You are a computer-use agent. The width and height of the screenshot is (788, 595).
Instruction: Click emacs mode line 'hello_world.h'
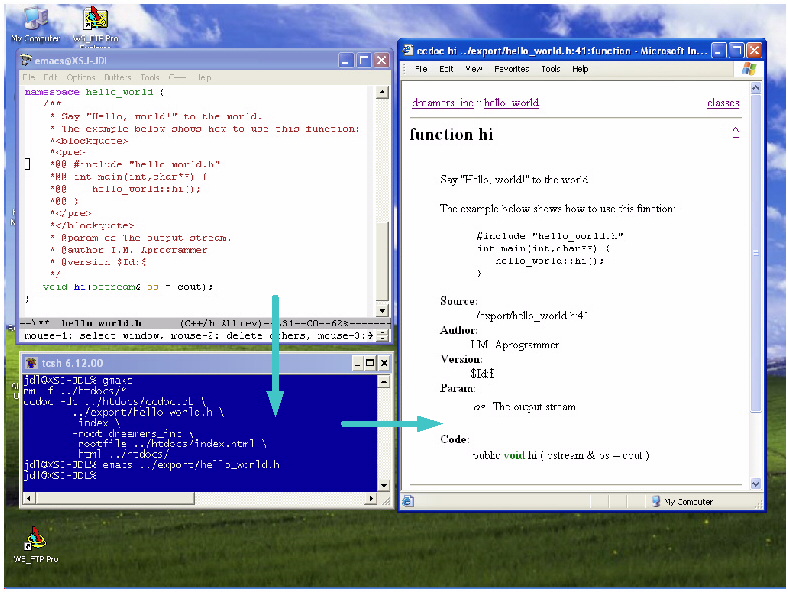point(102,323)
